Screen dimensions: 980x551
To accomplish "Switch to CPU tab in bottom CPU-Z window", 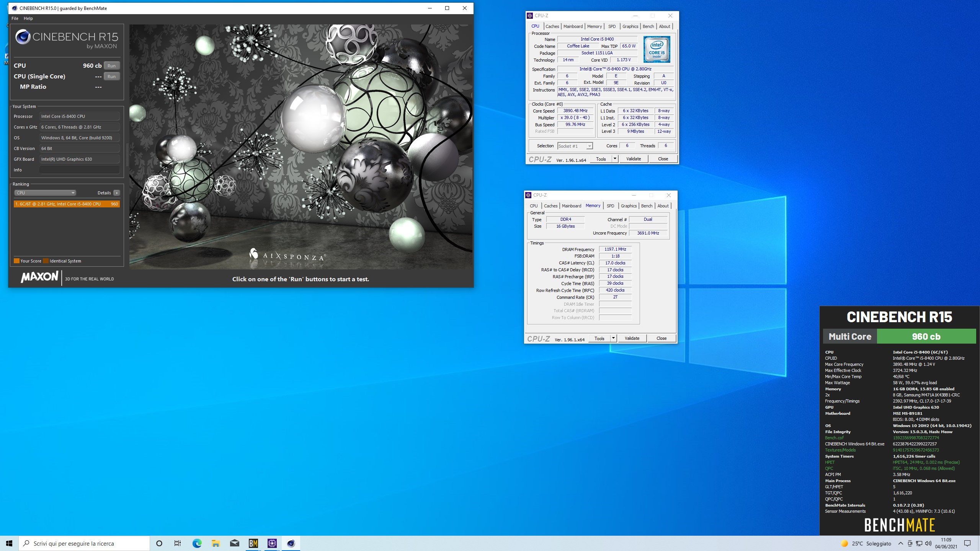I will 534,206.
